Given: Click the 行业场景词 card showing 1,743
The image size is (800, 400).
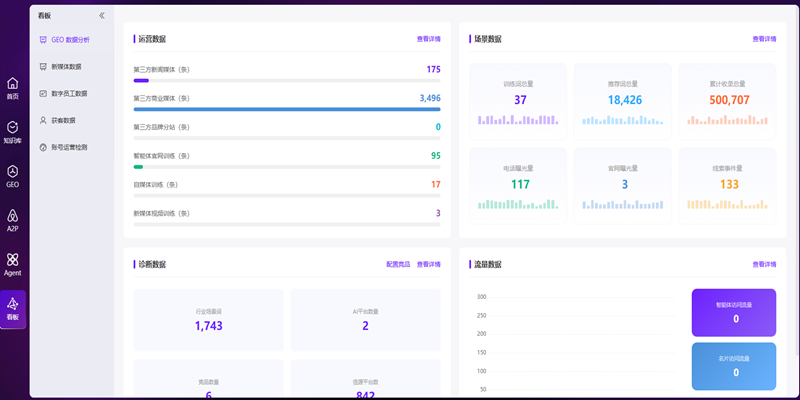Looking at the screenshot, I should 209,320.
